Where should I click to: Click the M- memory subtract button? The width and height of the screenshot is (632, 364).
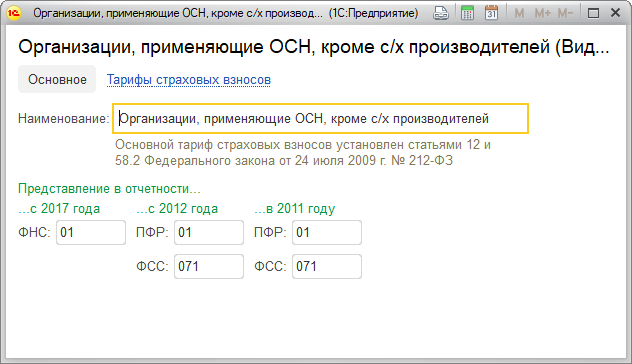tap(565, 13)
